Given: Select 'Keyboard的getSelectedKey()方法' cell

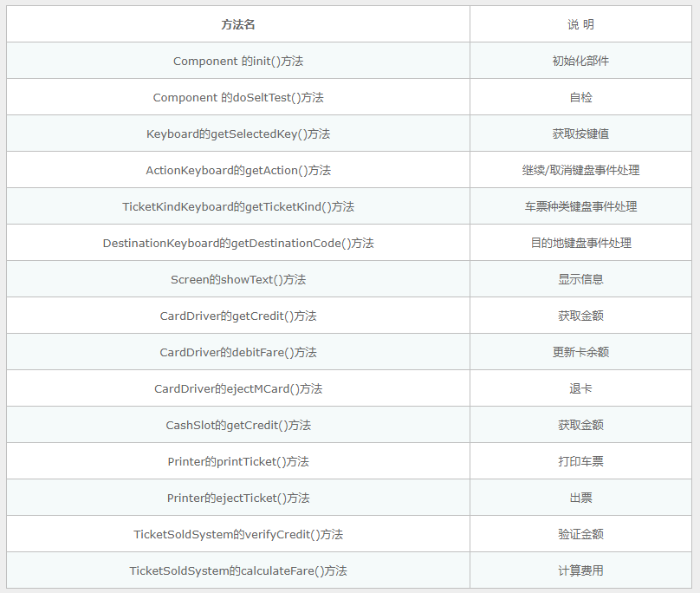Looking at the screenshot, I should [x=238, y=134].
